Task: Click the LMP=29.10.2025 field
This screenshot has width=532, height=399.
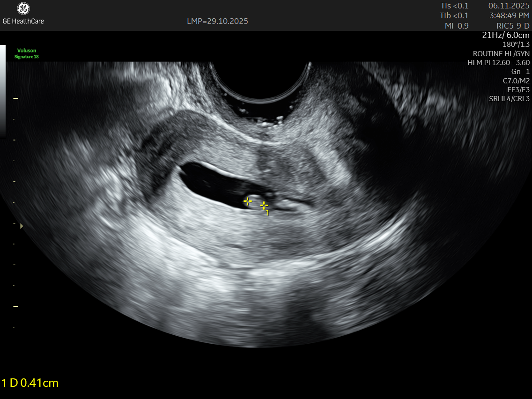Action: point(217,21)
